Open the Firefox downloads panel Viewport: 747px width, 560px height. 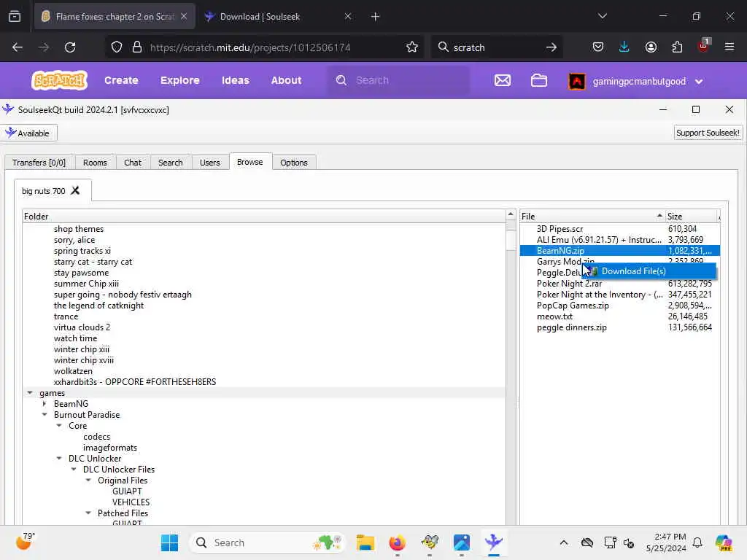point(624,47)
